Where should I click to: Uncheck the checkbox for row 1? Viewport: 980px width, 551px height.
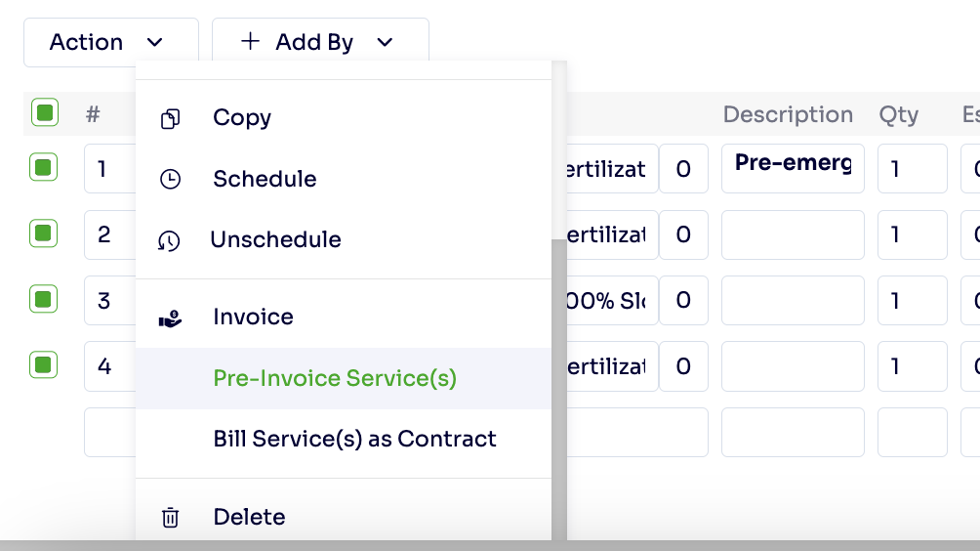coord(43,168)
